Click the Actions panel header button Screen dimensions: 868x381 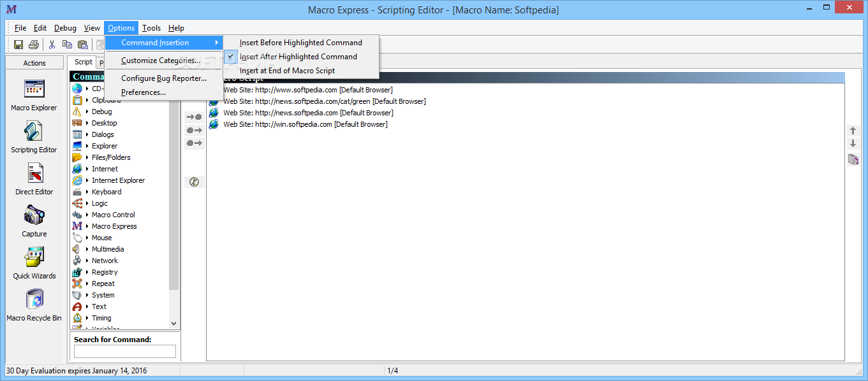point(34,63)
